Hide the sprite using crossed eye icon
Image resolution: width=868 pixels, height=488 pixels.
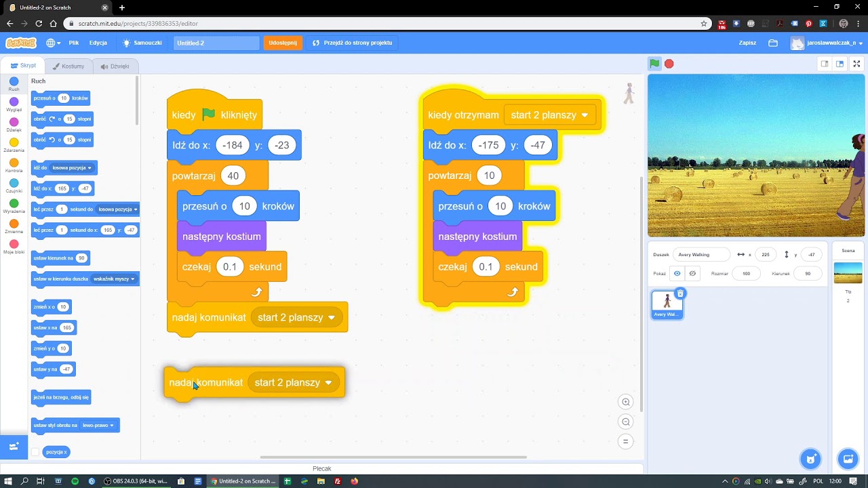pyautogui.click(x=692, y=273)
